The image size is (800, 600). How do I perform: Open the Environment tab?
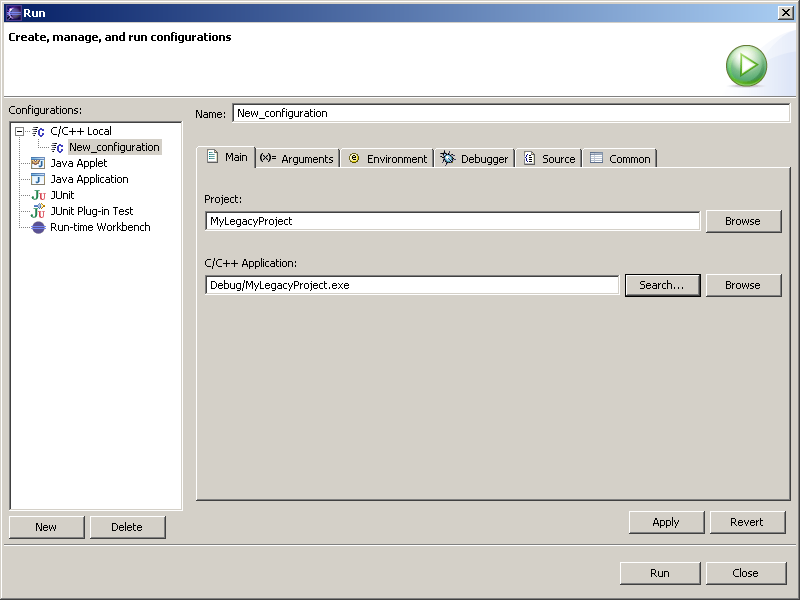(387, 158)
